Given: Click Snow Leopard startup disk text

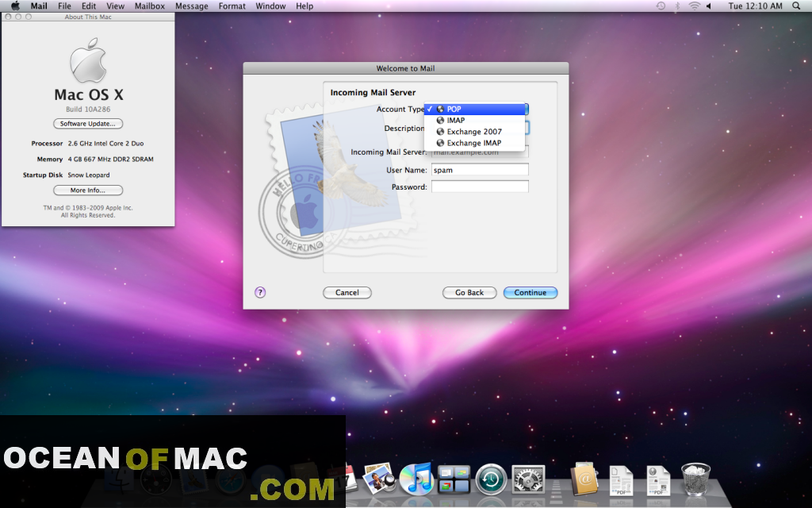Looking at the screenshot, I should [89, 175].
